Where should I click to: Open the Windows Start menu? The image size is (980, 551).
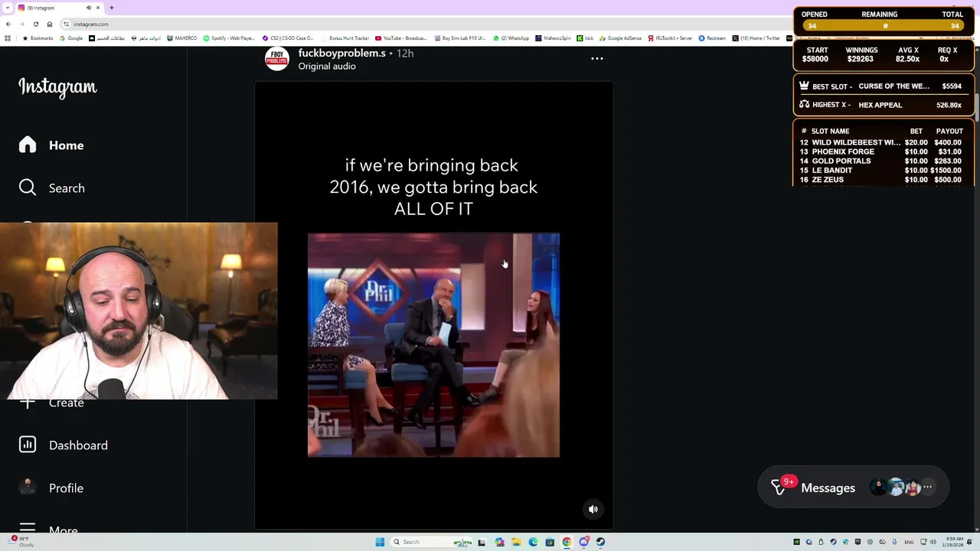pos(380,542)
